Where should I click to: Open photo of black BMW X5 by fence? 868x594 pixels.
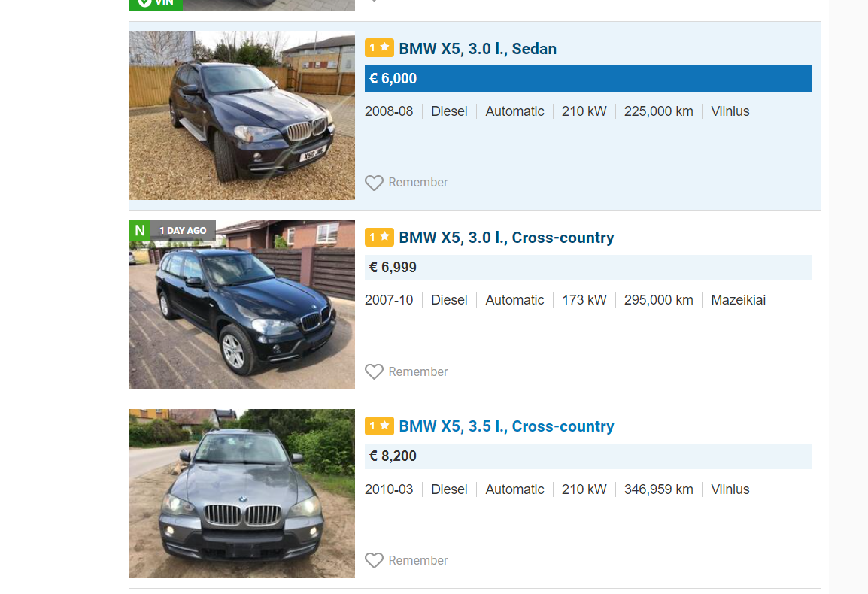(242, 305)
